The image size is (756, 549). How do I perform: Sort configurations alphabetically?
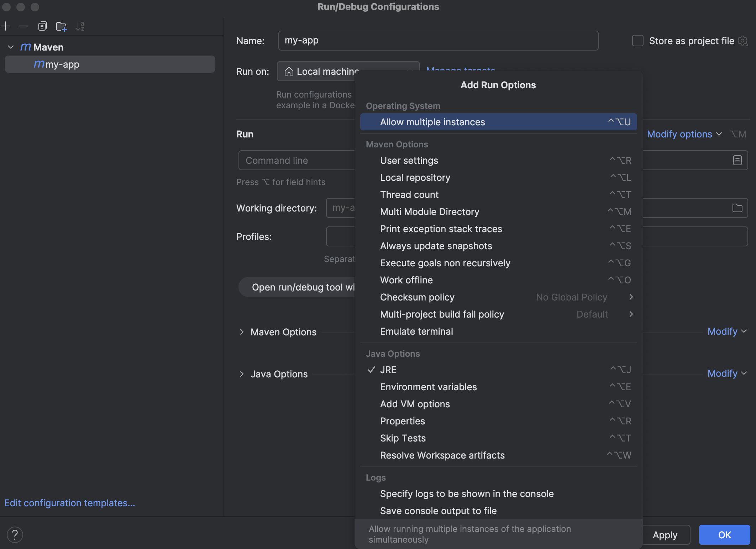point(80,26)
